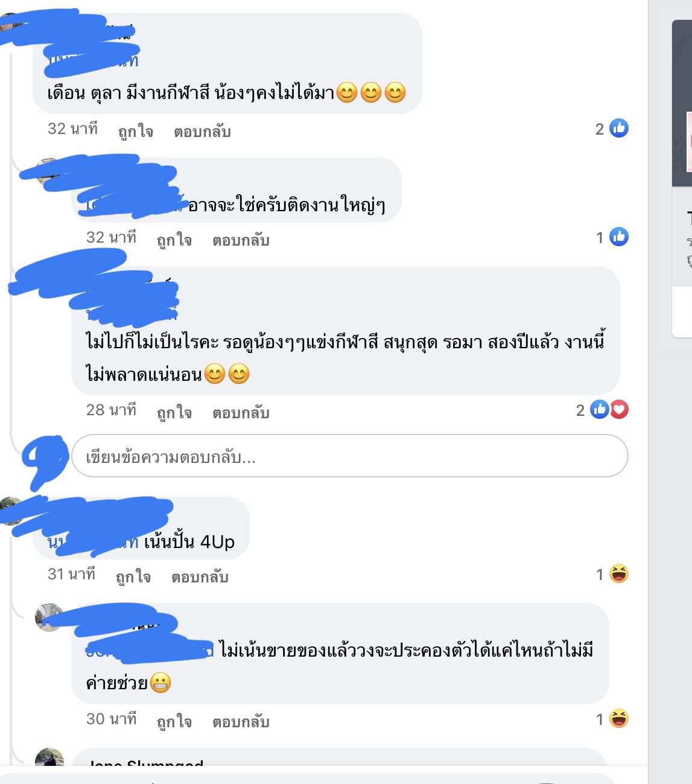692x784 pixels.
Task: Like the อาจจะใช่ครับติดงานใหญ่ๆ reply
Action: coord(174,240)
